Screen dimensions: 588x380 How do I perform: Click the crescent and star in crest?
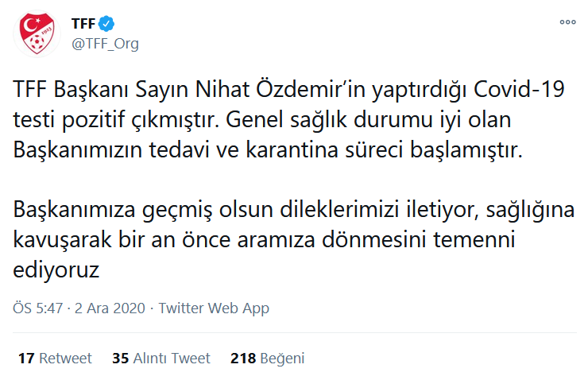pos(30,25)
